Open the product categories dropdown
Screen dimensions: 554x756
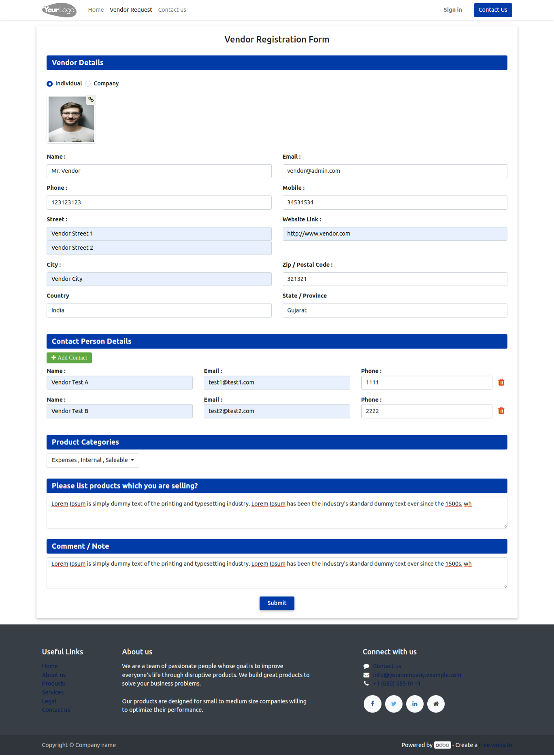coord(93,460)
